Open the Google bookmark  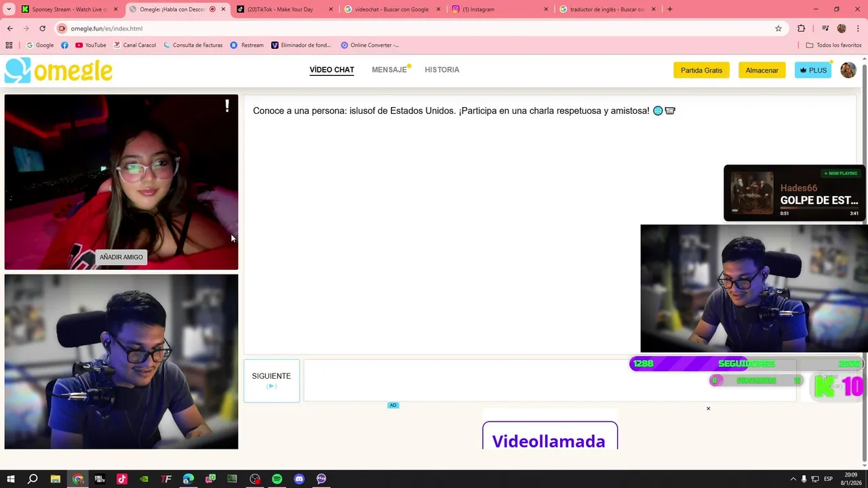[40, 45]
